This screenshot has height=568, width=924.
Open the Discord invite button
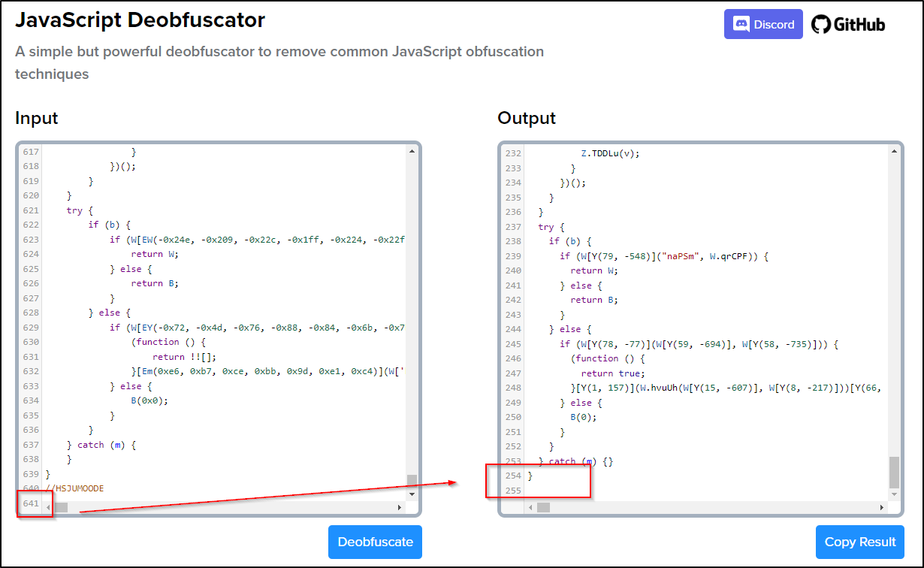762,24
